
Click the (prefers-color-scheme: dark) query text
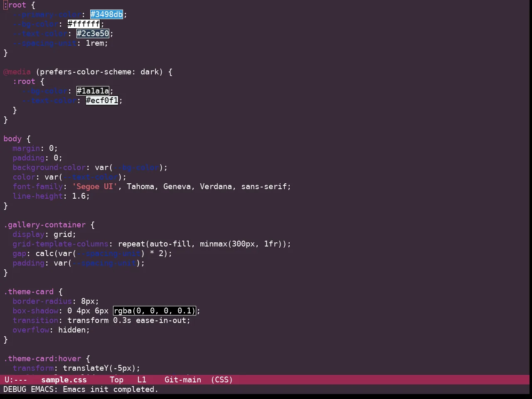(99, 72)
